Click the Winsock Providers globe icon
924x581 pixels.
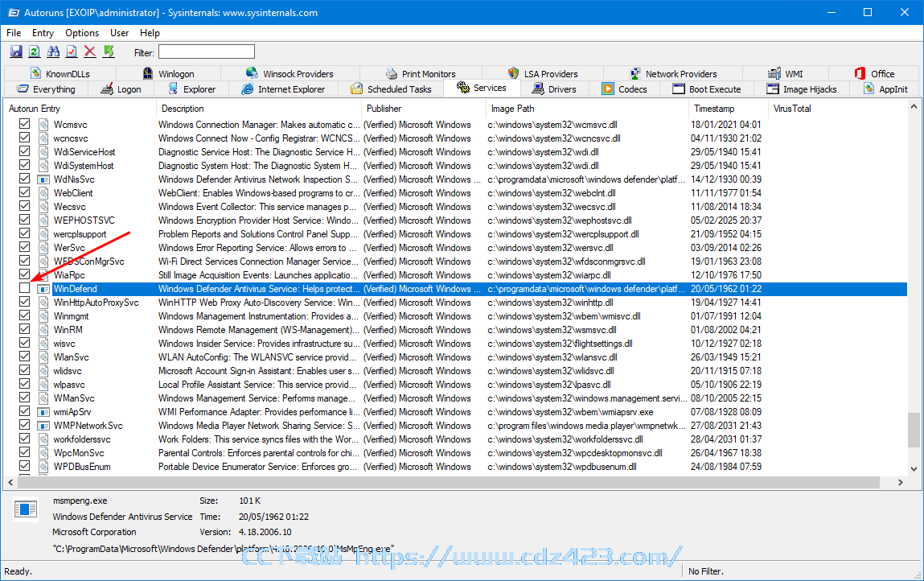click(x=253, y=73)
